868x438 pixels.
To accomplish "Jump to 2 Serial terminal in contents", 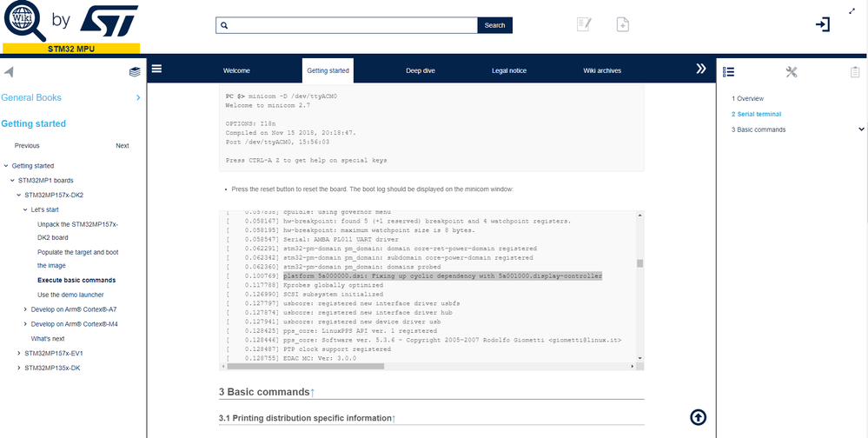I will tap(756, 114).
